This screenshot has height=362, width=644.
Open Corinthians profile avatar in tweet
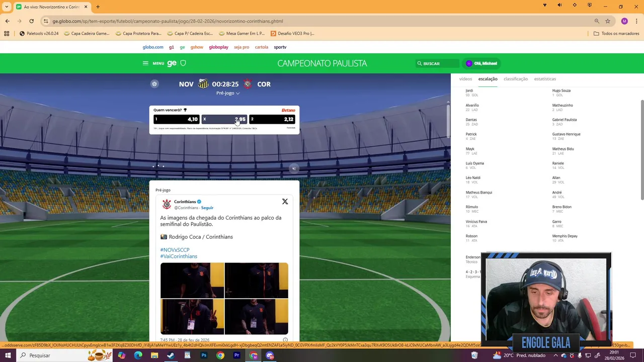pyautogui.click(x=167, y=204)
